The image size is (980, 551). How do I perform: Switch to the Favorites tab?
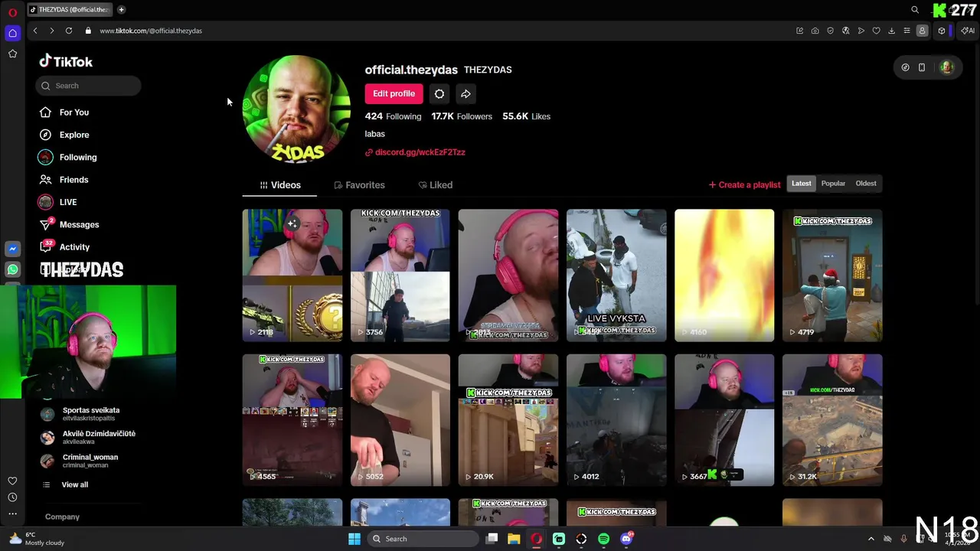[x=359, y=185]
